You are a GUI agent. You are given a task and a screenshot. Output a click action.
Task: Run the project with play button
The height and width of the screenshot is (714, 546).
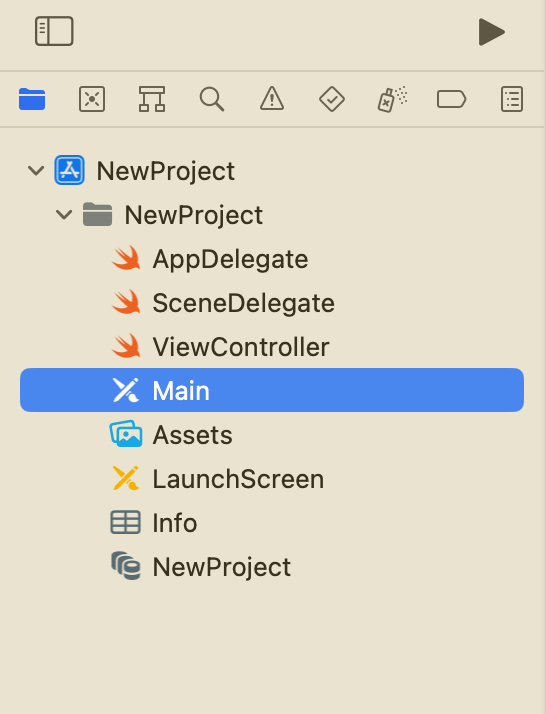click(x=491, y=32)
